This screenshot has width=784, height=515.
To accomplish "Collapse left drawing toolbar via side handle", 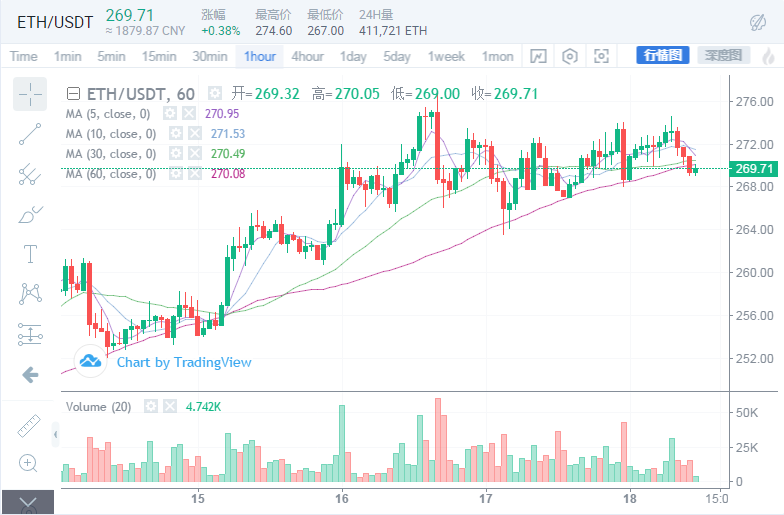I will pos(56,434).
